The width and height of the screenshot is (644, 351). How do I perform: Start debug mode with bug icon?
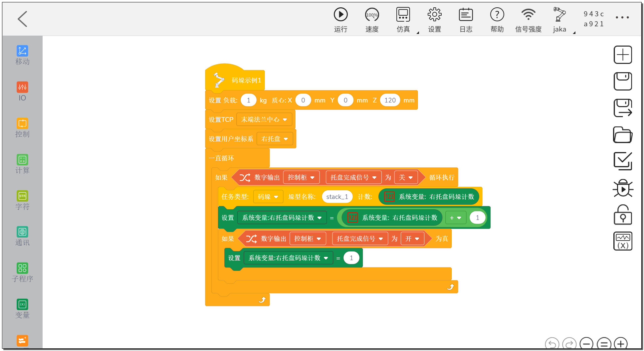coord(623,188)
